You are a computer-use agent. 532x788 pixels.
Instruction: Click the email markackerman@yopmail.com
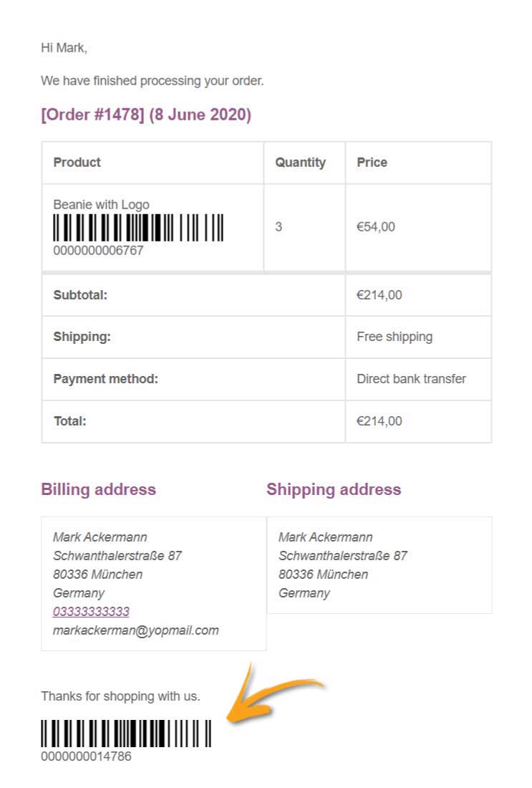pyautogui.click(x=135, y=630)
